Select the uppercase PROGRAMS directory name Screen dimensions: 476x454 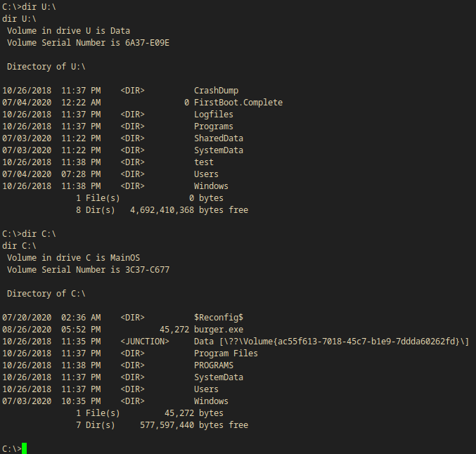(x=213, y=365)
